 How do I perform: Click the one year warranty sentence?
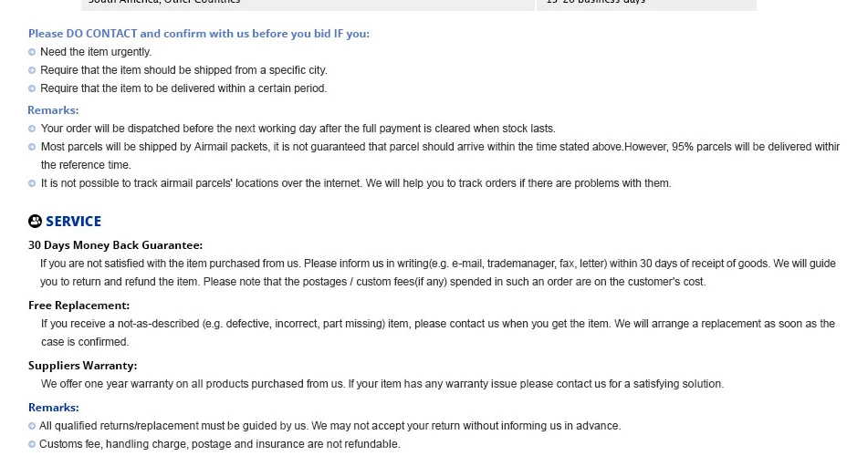(x=382, y=384)
